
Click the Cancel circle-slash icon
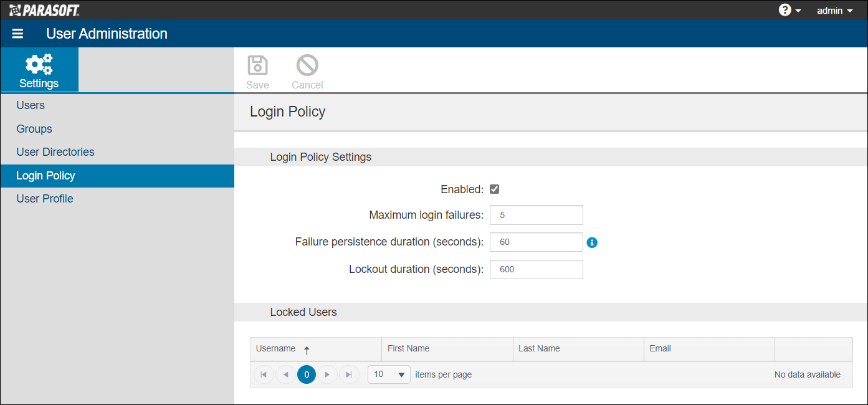pos(307,65)
